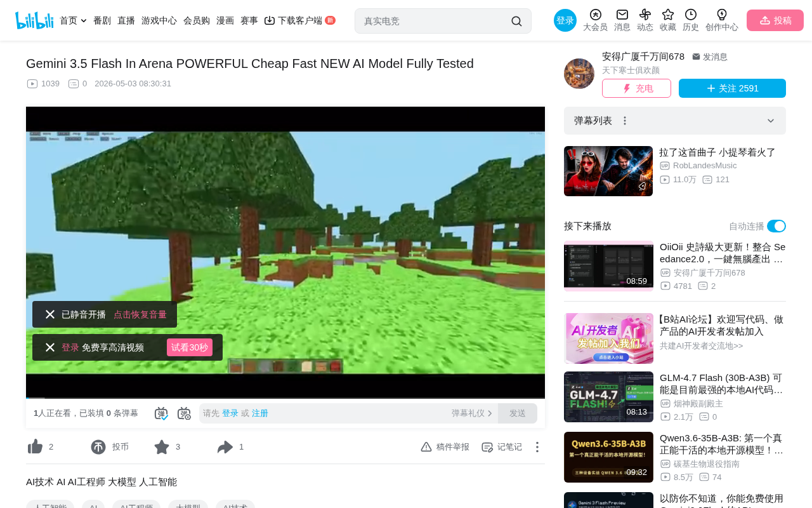Click 注册 link in danmaku bar
Viewport: 812px width, 508px height.
coord(260,413)
